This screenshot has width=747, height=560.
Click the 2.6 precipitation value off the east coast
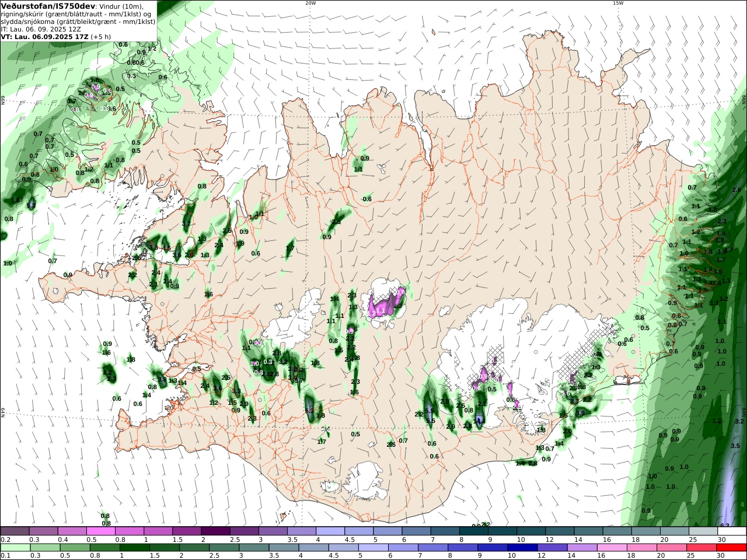point(736,190)
